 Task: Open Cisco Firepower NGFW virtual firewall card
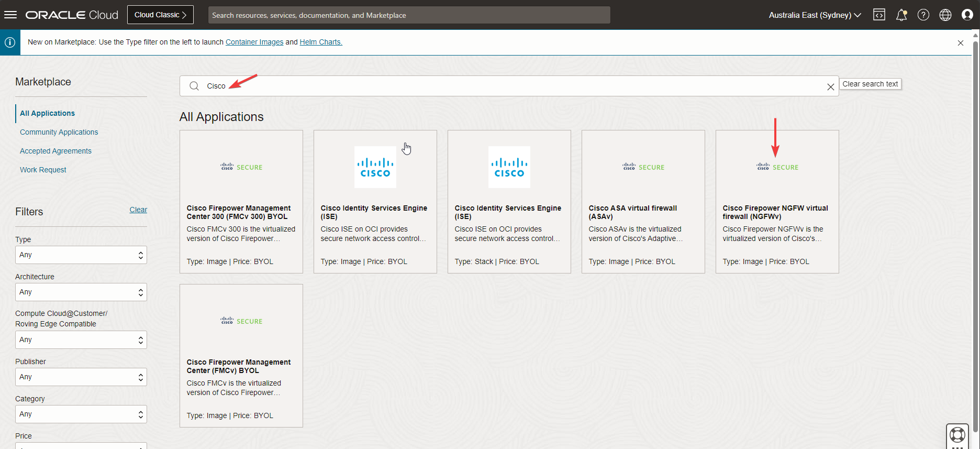(777, 202)
